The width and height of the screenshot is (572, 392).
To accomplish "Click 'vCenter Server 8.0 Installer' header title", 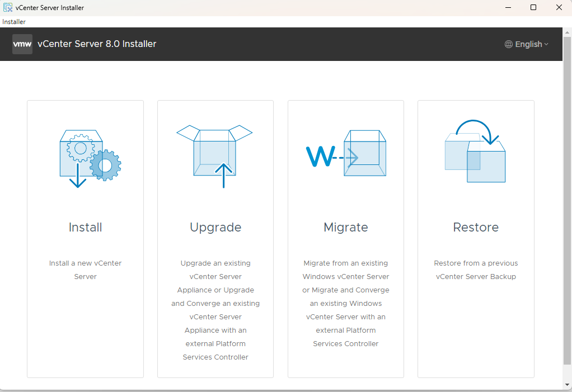I will pos(97,44).
